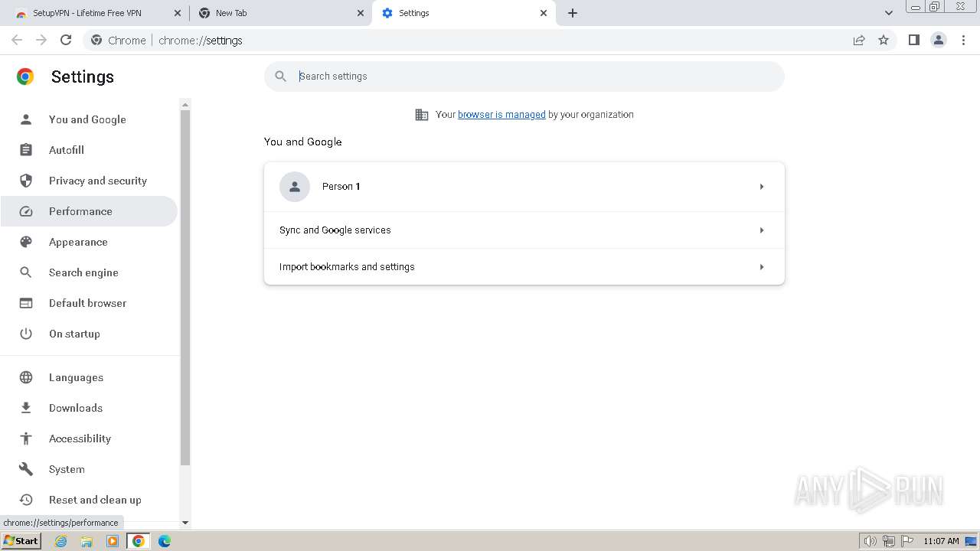The width and height of the screenshot is (980, 551).
Task: Open Import bookmarks and settings row
Action: click(524, 267)
